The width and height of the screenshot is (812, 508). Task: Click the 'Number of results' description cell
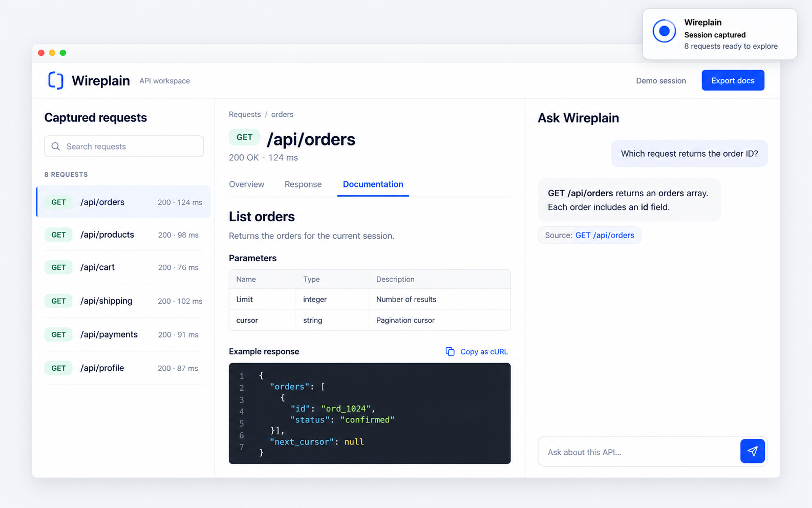tap(439, 299)
